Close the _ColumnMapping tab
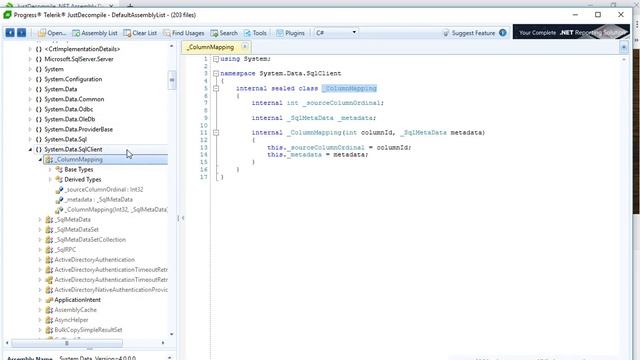This screenshot has height=360, width=640. 244,47
